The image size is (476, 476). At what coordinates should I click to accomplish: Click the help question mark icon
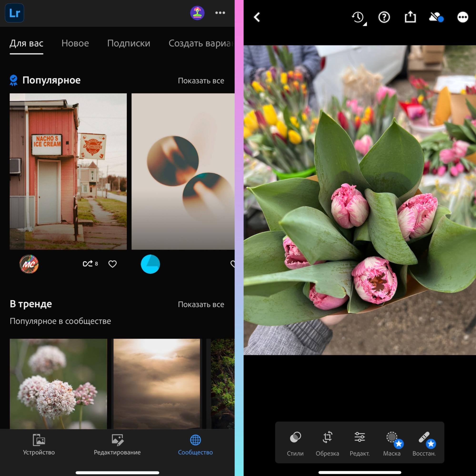pyautogui.click(x=384, y=17)
